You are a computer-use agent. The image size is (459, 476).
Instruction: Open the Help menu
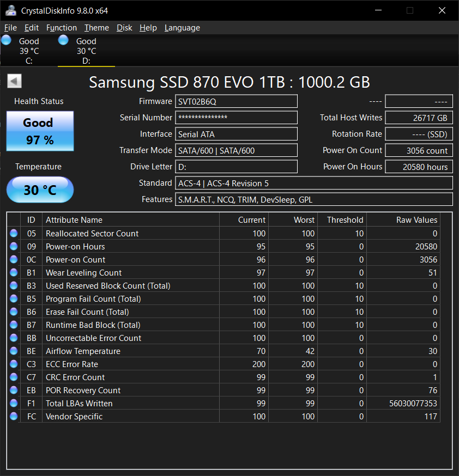[148, 28]
